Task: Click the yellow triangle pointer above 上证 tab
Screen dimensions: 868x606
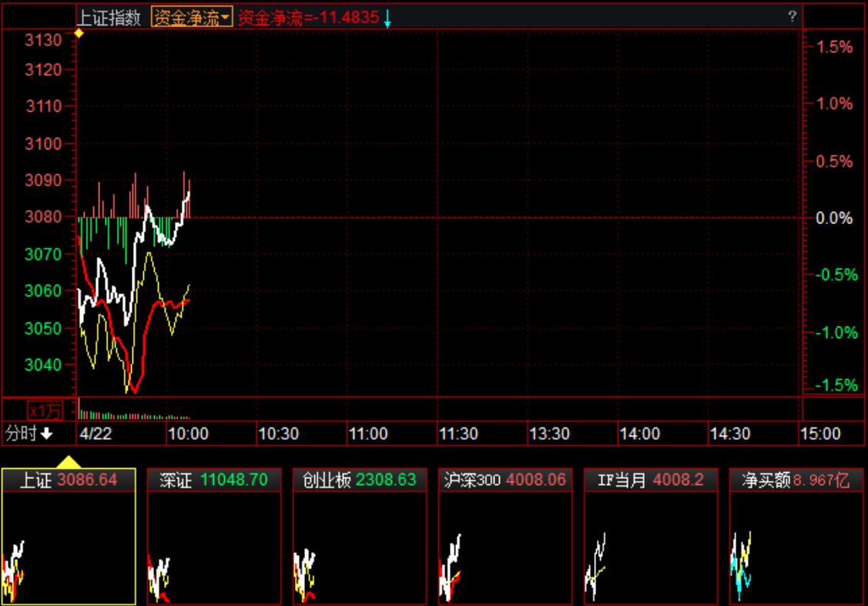Action: click(x=69, y=461)
